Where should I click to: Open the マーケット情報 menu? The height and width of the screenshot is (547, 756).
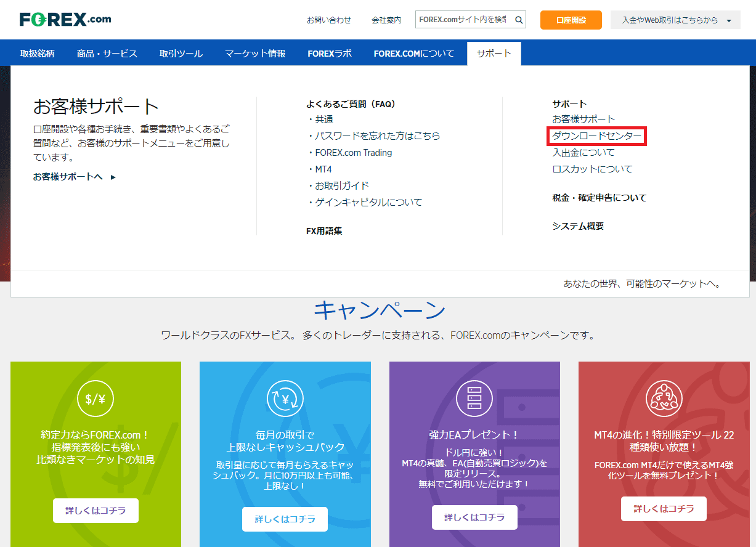255,54
